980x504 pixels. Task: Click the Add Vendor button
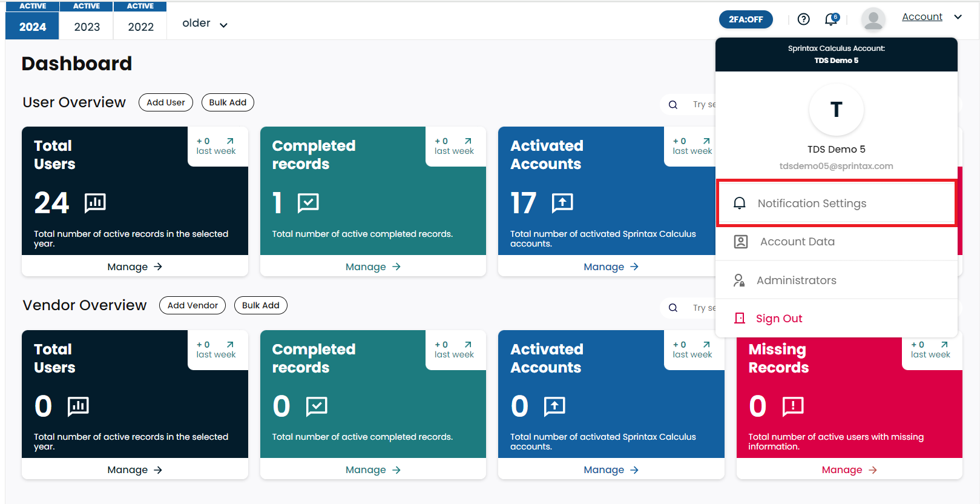(x=192, y=305)
